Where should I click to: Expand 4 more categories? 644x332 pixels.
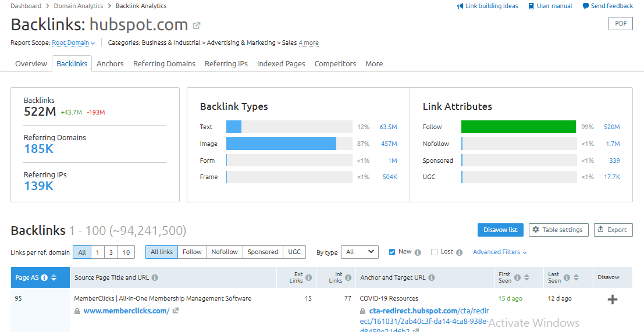pyautogui.click(x=308, y=42)
